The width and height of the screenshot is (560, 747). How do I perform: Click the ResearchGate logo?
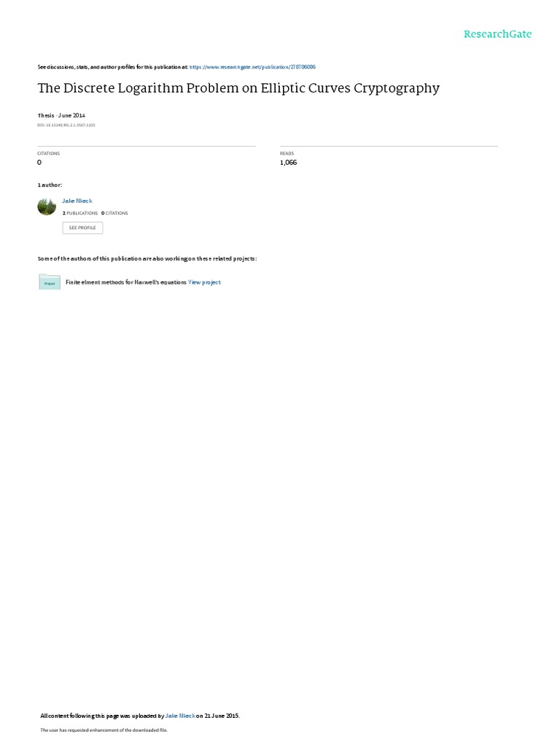pyautogui.click(x=497, y=34)
